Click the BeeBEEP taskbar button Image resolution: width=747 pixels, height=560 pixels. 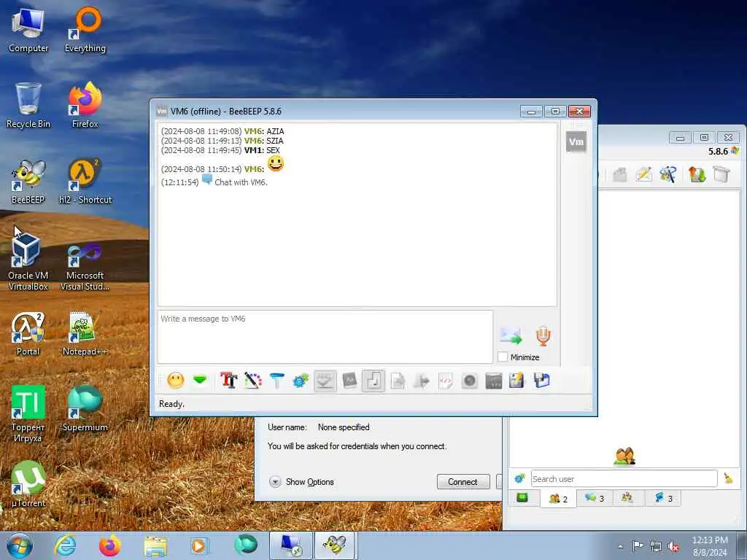pos(335,545)
